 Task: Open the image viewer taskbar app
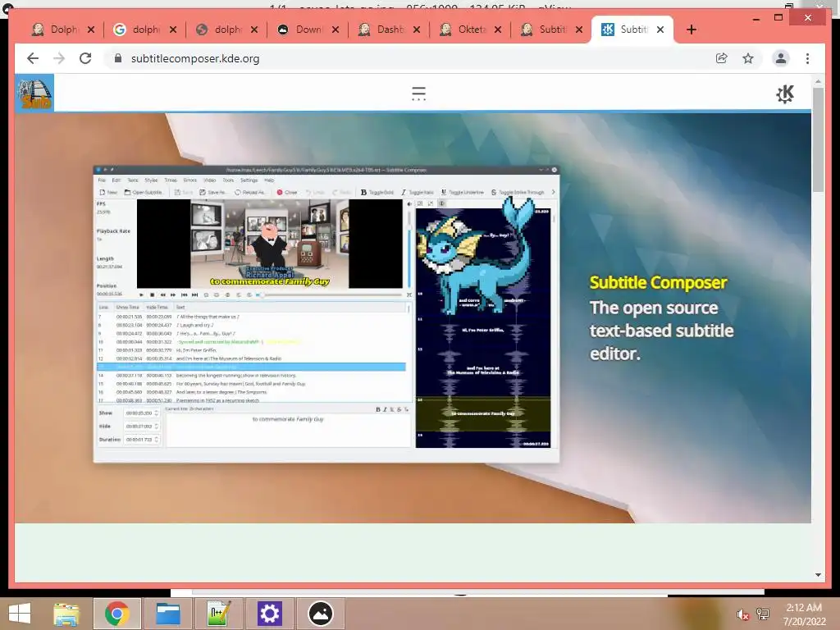coord(321,614)
